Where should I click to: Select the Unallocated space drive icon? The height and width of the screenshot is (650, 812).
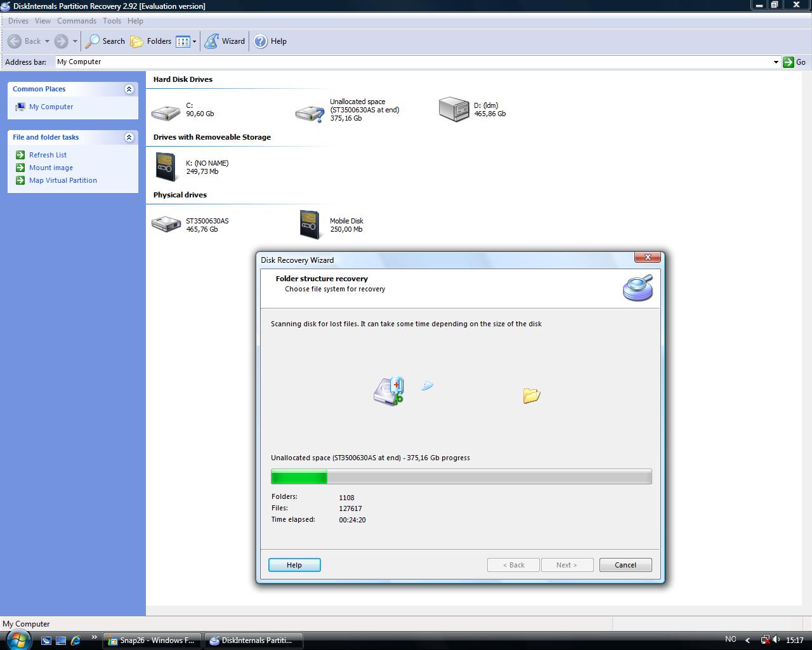point(310,114)
